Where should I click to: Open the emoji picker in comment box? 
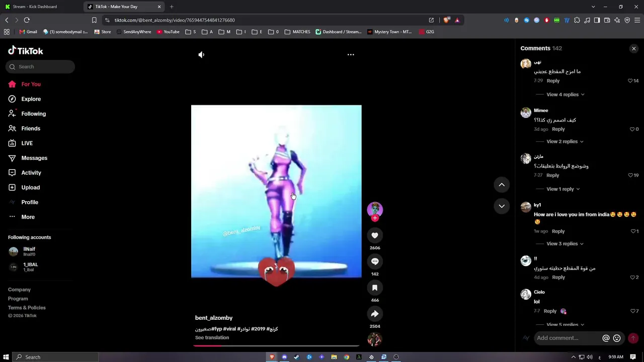[617, 338]
